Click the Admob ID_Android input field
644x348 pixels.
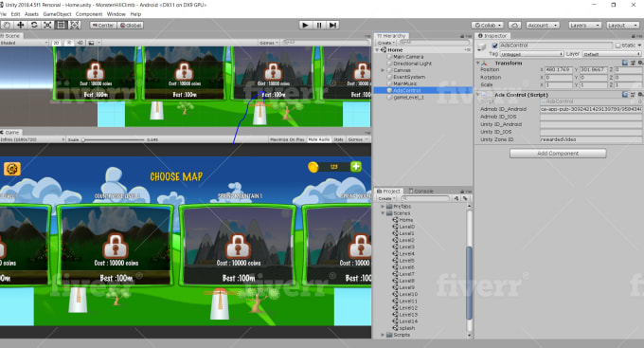click(x=591, y=109)
